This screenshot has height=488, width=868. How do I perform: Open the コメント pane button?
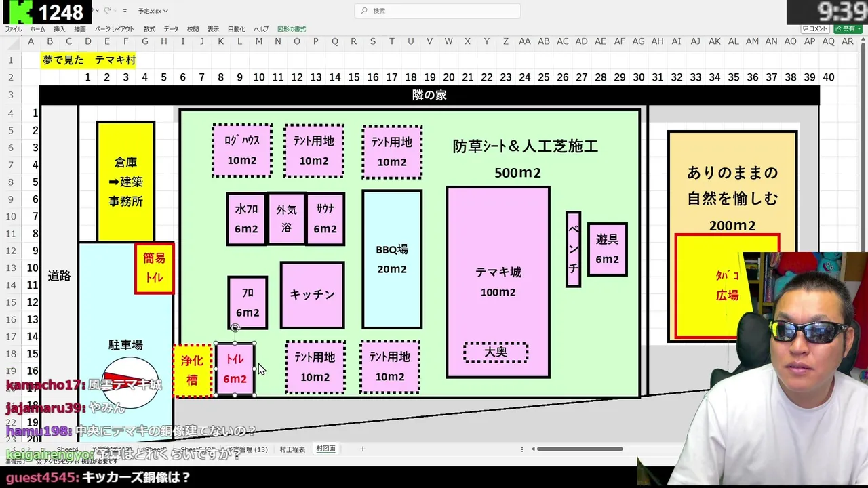click(x=815, y=28)
